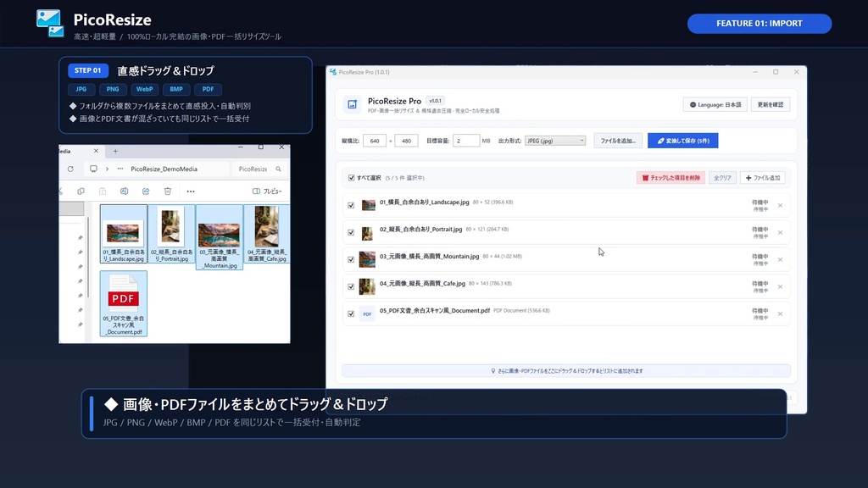The width and height of the screenshot is (868, 488).
Task: Select 02_縦長_白余白あり_Portrait.jpg file in Explorer
Action: click(x=171, y=234)
